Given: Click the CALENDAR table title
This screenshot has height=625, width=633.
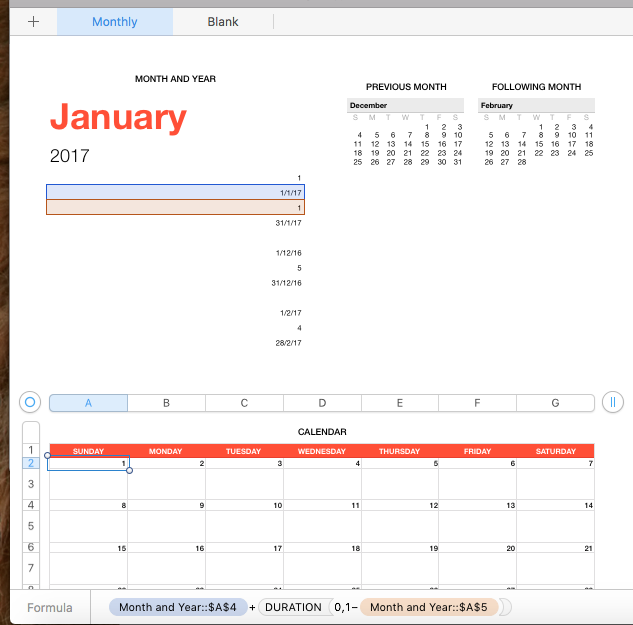Looking at the screenshot, I should point(322,432).
